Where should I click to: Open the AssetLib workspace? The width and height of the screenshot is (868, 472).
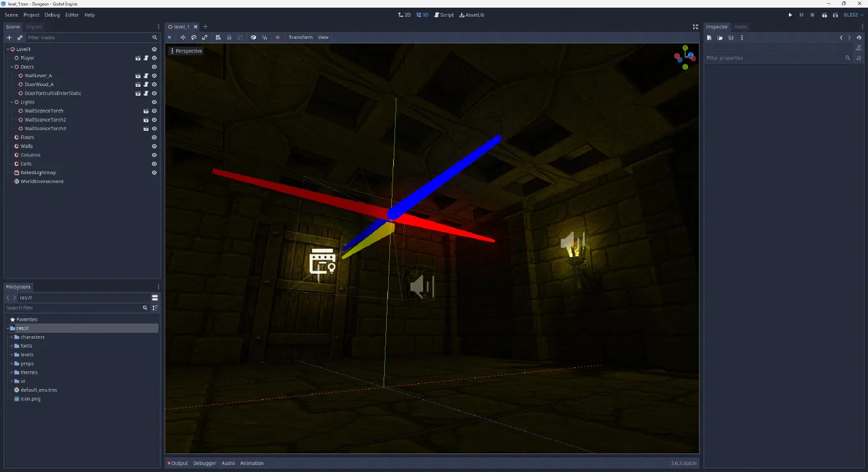coord(472,15)
